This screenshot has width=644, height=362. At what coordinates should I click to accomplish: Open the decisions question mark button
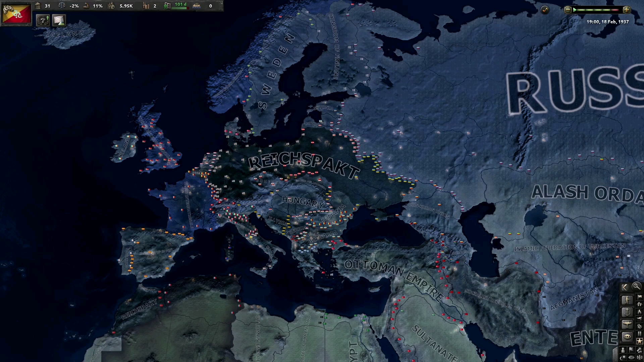pos(43,20)
